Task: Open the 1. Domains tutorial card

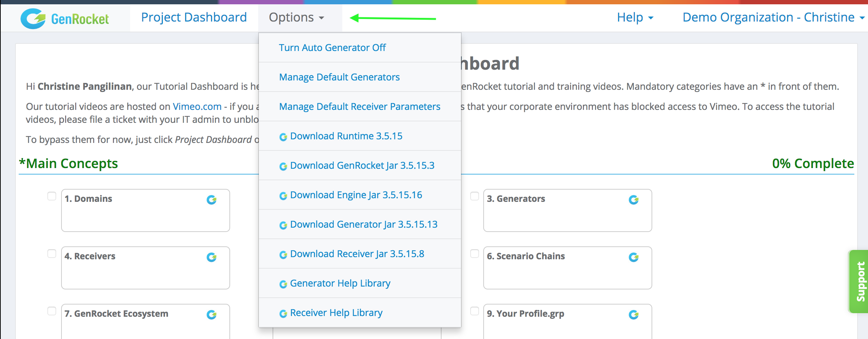Action: (x=146, y=210)
